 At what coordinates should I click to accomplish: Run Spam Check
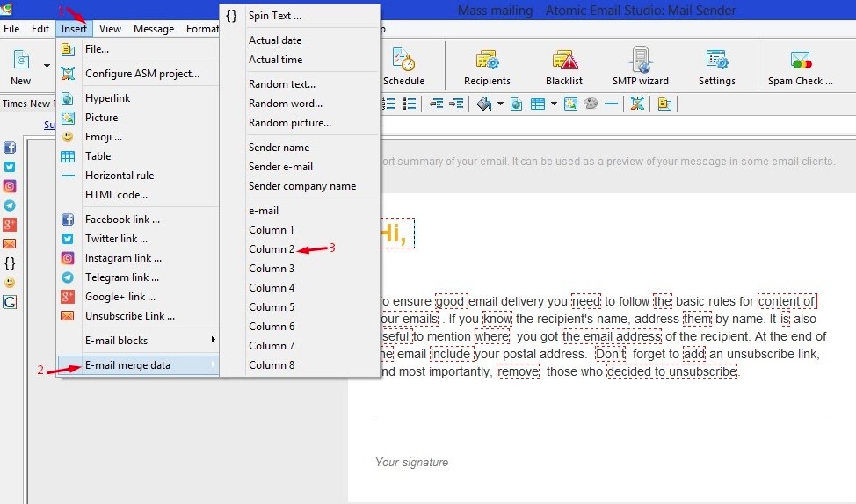[801, 67]
